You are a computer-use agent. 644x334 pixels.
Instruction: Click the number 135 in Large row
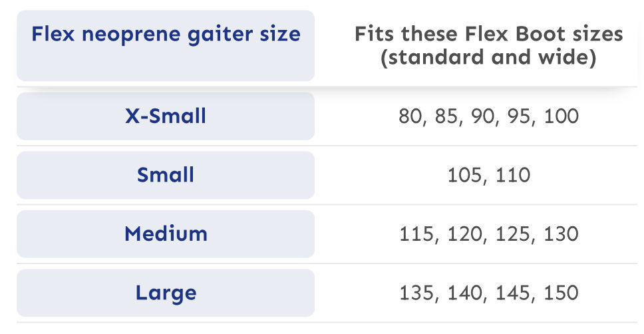[x=416, y=293]
